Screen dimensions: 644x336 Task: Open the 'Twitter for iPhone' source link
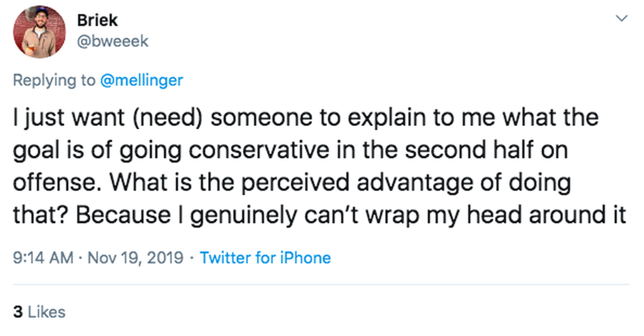click(265, 258)
